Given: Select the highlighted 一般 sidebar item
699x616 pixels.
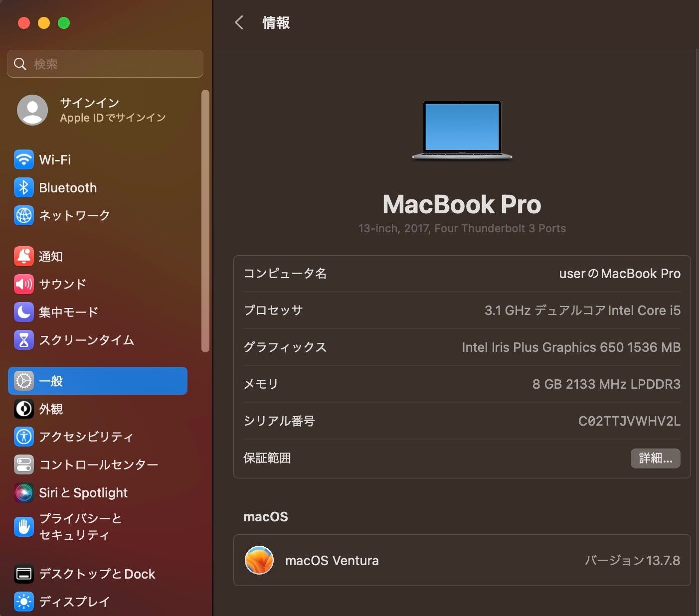Looking at the screenshot, I should 98,381.
